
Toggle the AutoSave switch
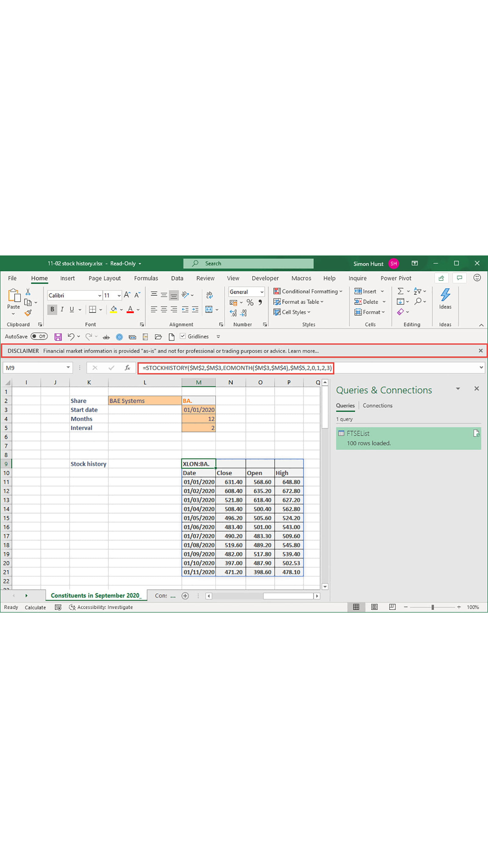39,336
